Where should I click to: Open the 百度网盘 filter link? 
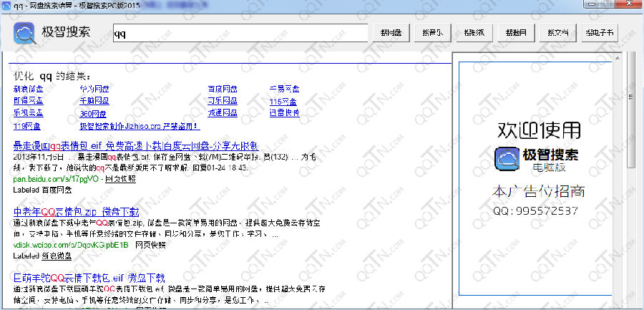click(223, 89)
